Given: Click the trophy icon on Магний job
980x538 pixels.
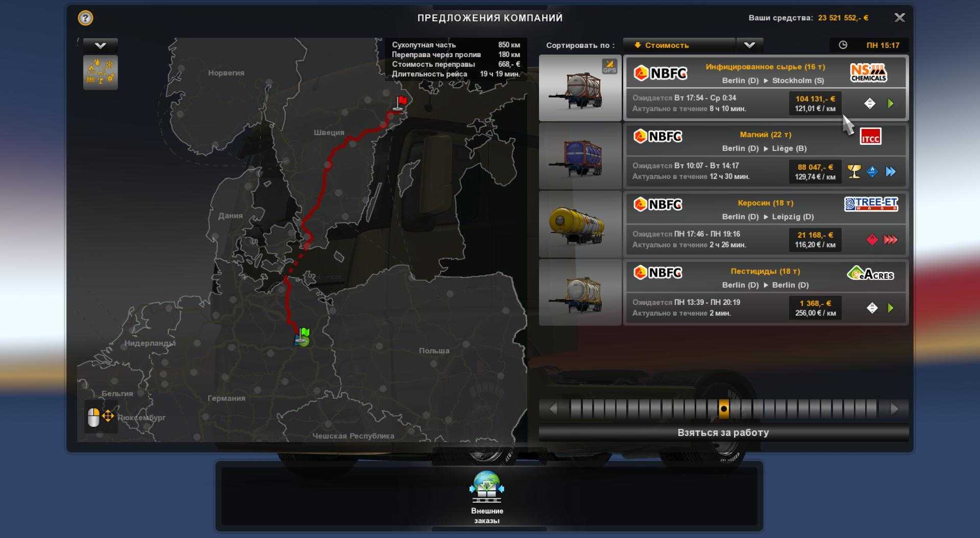Looking at the screenshot, I should pyautogui.click(x=854, y=171).
